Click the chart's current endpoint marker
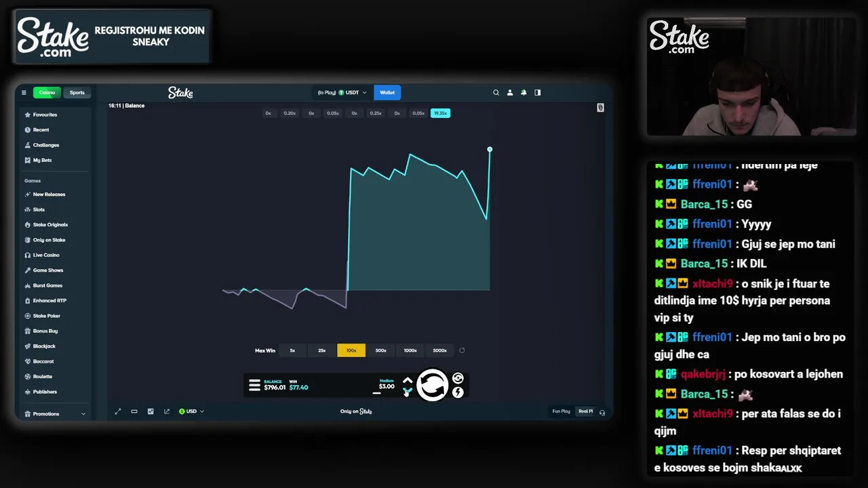The image size is (868, 488). click(x=490, y=149)
